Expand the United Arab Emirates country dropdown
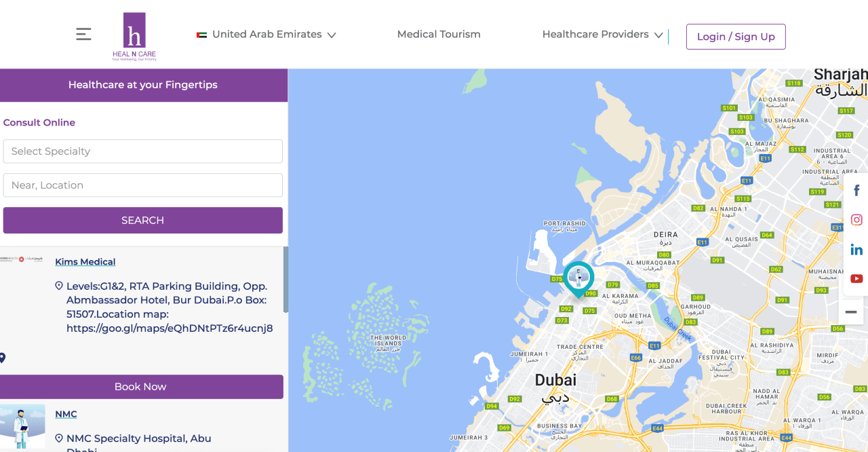Screen dimensions: 868x452 pos(267,35)
